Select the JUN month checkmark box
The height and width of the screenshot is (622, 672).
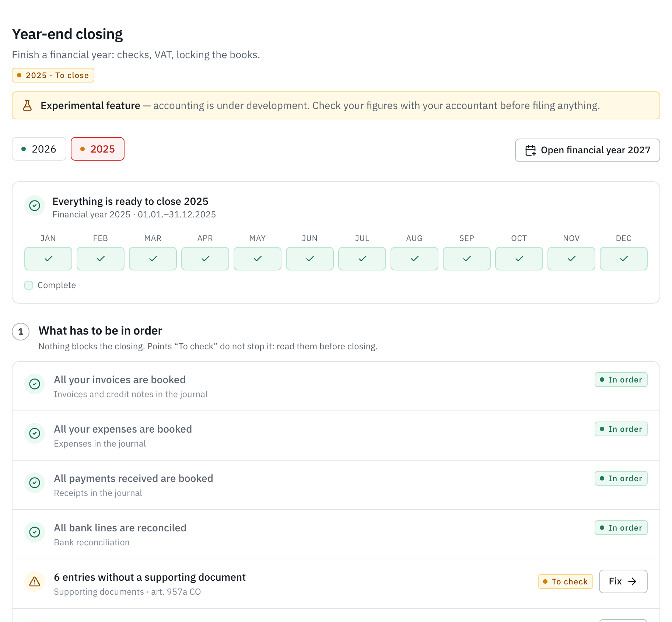click(310, 259)
